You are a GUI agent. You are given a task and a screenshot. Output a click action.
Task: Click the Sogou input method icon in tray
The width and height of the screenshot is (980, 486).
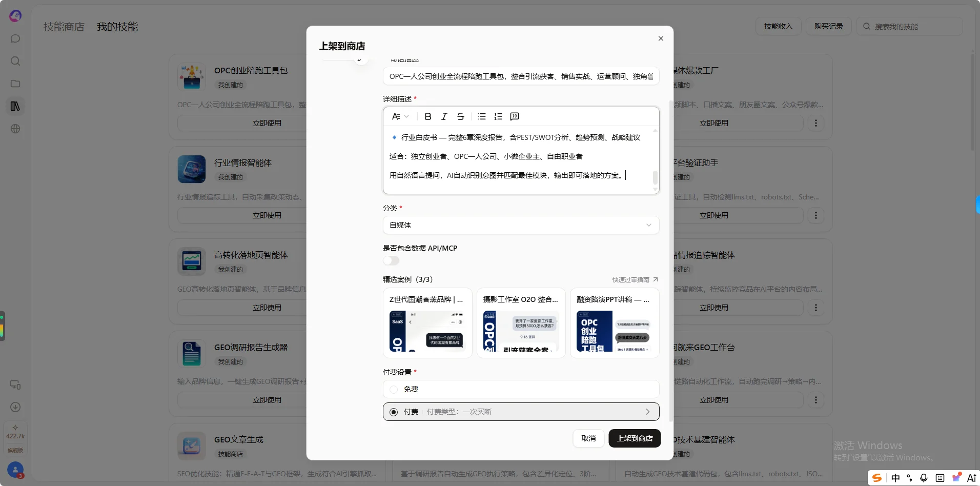(x=877, y=478)
